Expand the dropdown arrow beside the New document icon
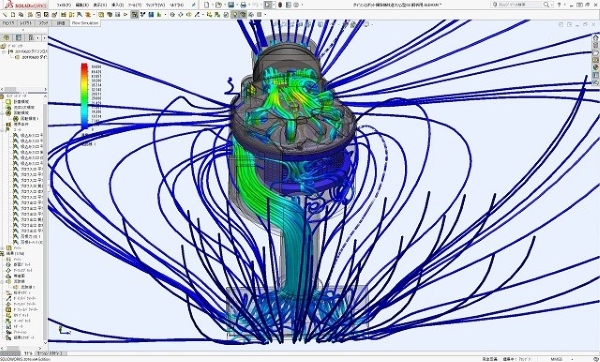This screenshot has width=600, height=362. [x=212, y=5]
